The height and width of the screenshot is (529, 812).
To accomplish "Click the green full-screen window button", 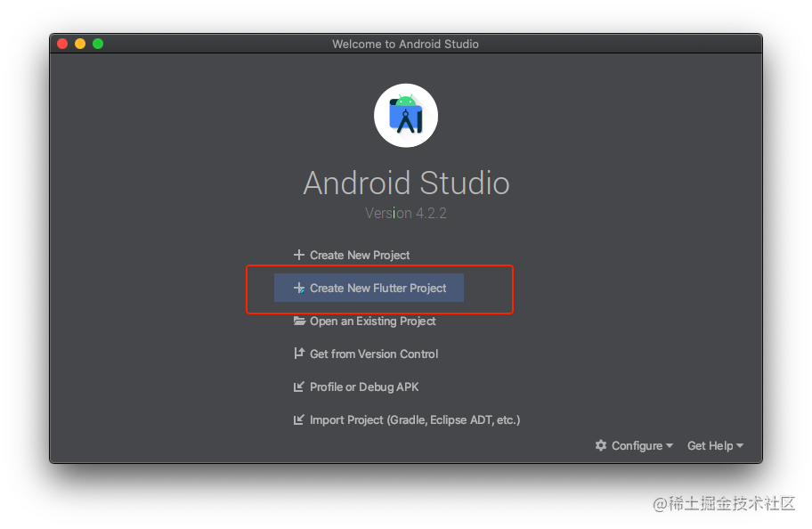I will [98, 44].
